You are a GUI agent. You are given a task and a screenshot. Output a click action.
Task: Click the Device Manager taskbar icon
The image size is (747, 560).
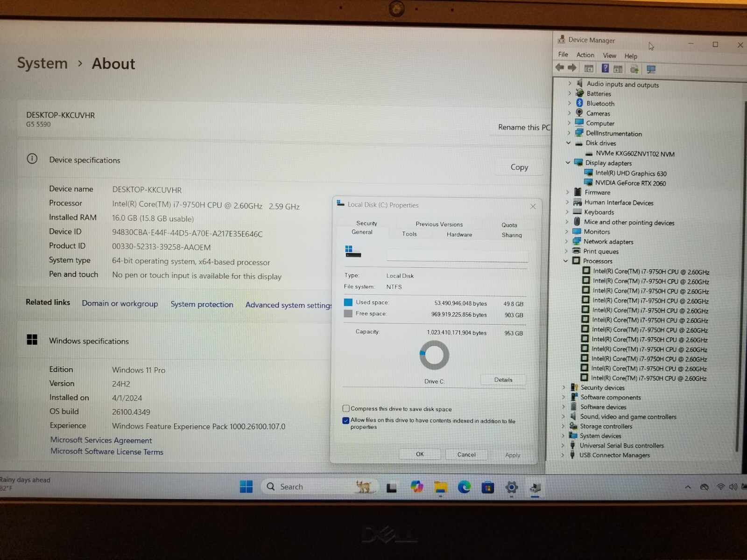535,489
